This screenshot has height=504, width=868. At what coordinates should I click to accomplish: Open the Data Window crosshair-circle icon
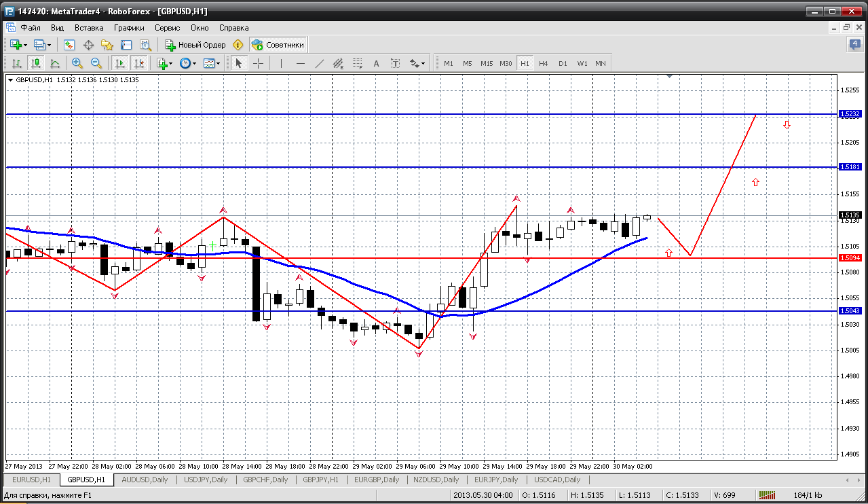(x=88, y=45)
